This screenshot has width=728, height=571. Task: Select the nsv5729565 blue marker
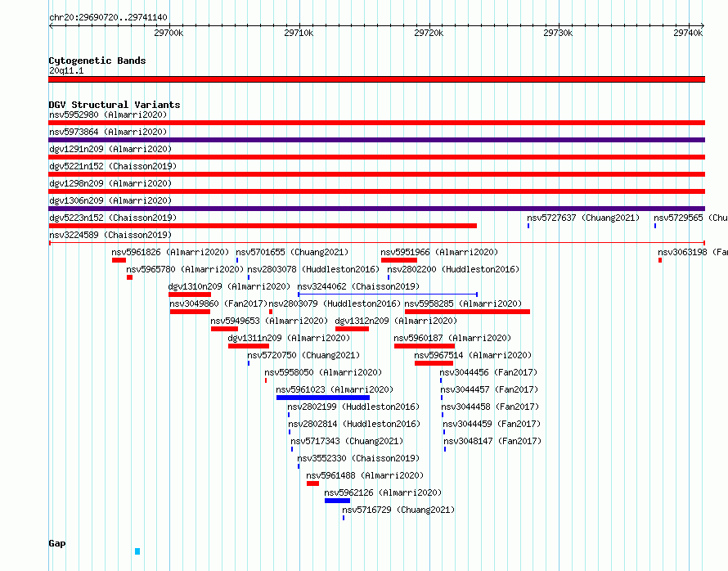pyautogui.click(x=655, y=226)
